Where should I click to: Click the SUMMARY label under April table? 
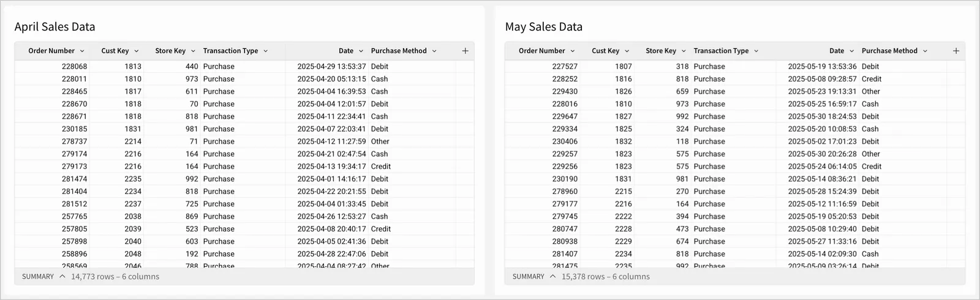38,277
